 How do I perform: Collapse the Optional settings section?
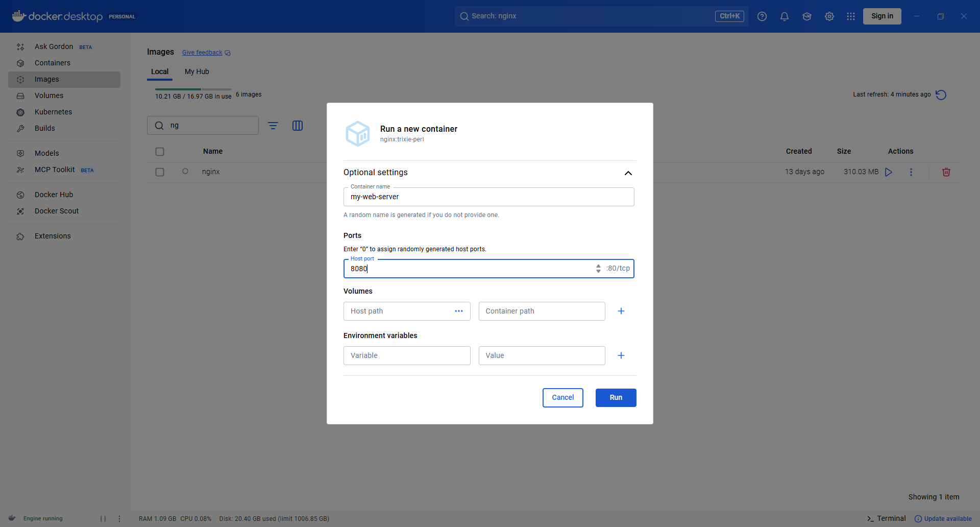coord(628,173)
